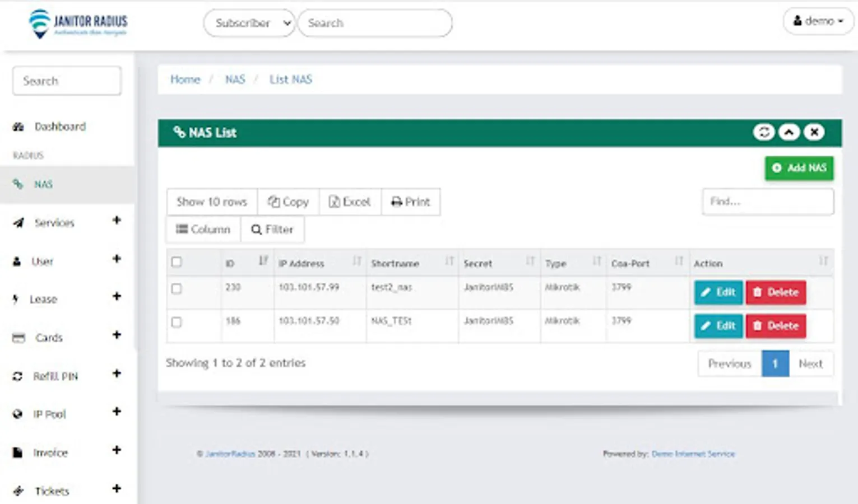The width and height of the screenshot is (858, 504).
Task: Expand the Refill PIN submenu plus icon
Action: 117,374
